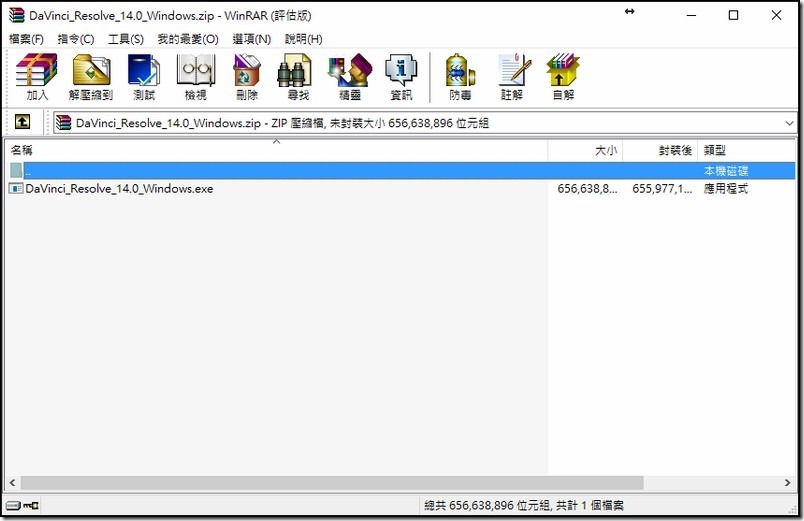804x521 pixels.
Task: Click status bar total 656,638,896 text
Action: 524,506
